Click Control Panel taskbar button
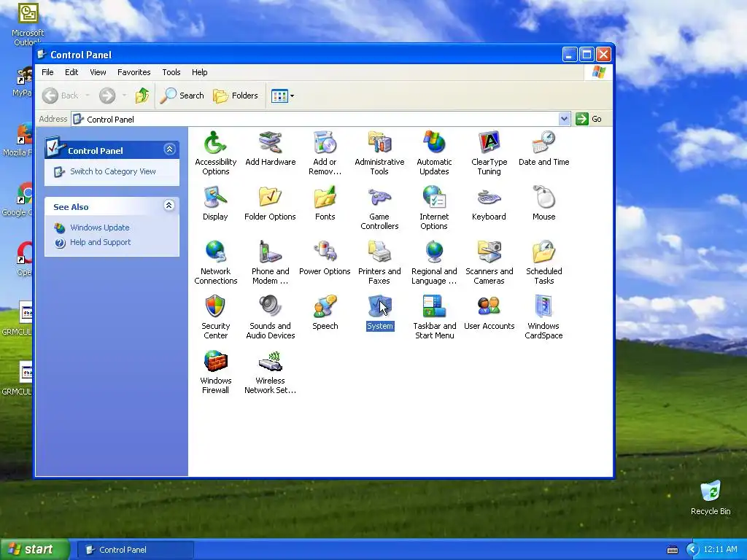The image size is (747, 560). click(135, 550)
